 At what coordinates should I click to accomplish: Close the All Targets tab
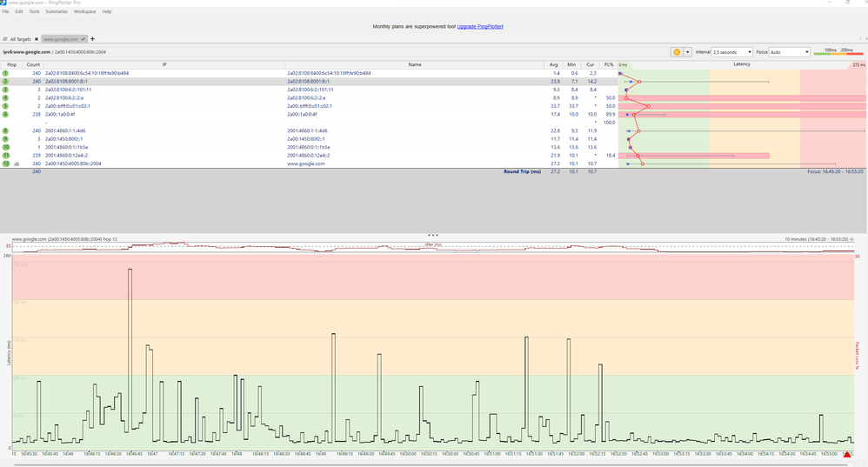[x=37, y=39]
